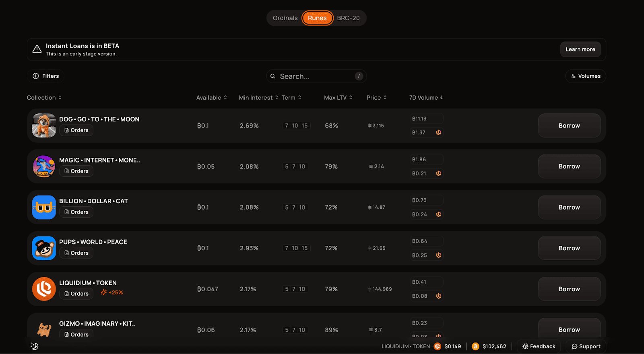
Task: Click the $102,462 Bitcoin price
Action: [494, 346]
